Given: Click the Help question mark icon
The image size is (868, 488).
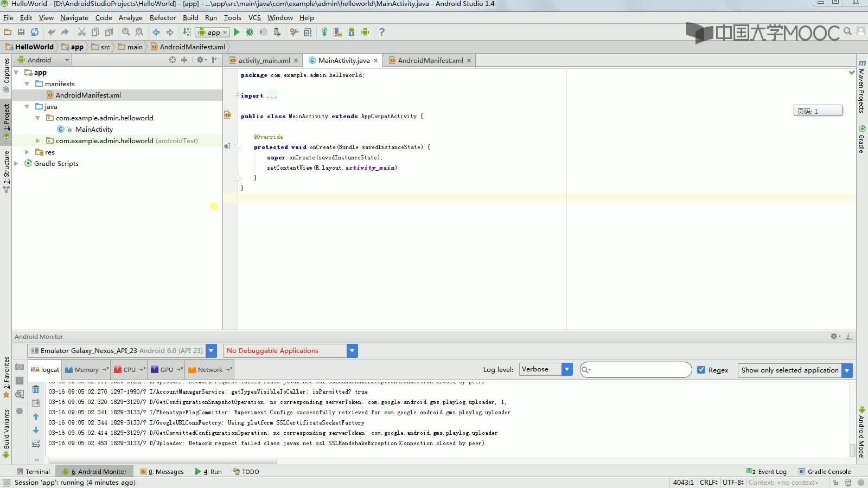Looking at the screenshot, I should (382, 32).
